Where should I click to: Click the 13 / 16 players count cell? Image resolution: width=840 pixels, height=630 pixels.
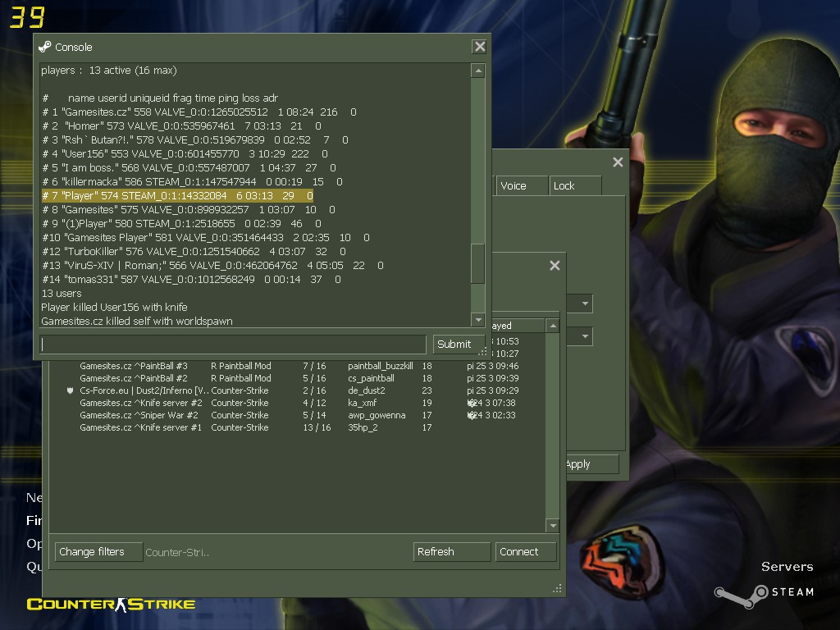point(317,427)
